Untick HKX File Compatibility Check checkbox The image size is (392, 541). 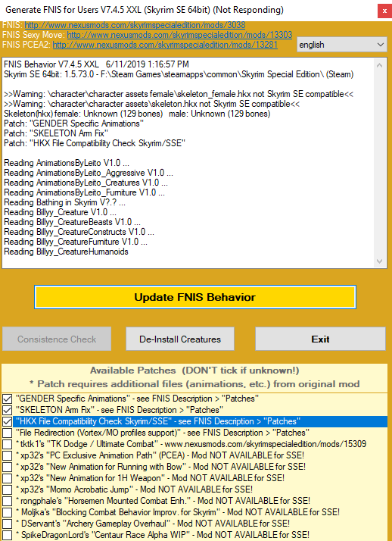coord(8,421)
